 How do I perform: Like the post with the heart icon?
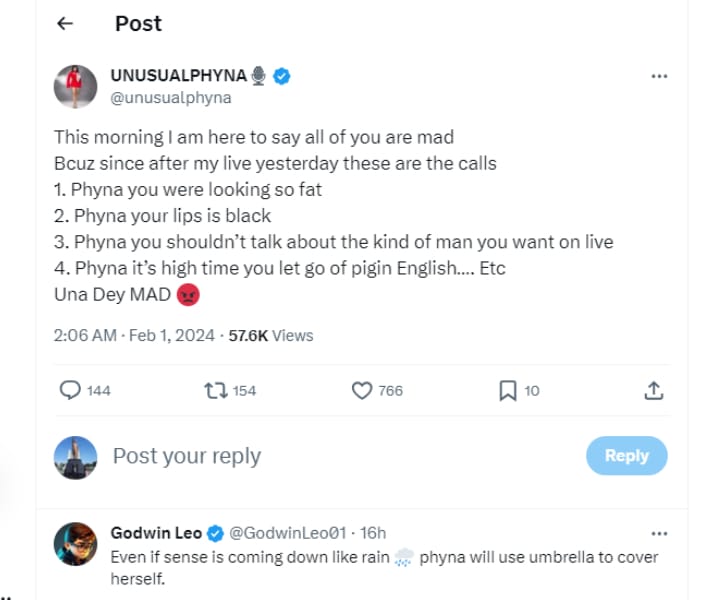tap(362, 390)
